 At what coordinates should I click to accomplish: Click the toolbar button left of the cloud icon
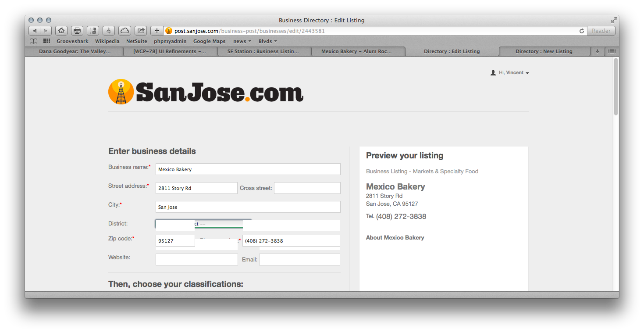pos(109,31)
